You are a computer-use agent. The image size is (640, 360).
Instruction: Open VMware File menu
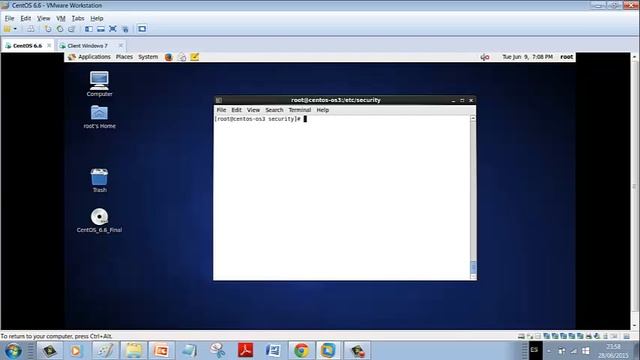9,18
